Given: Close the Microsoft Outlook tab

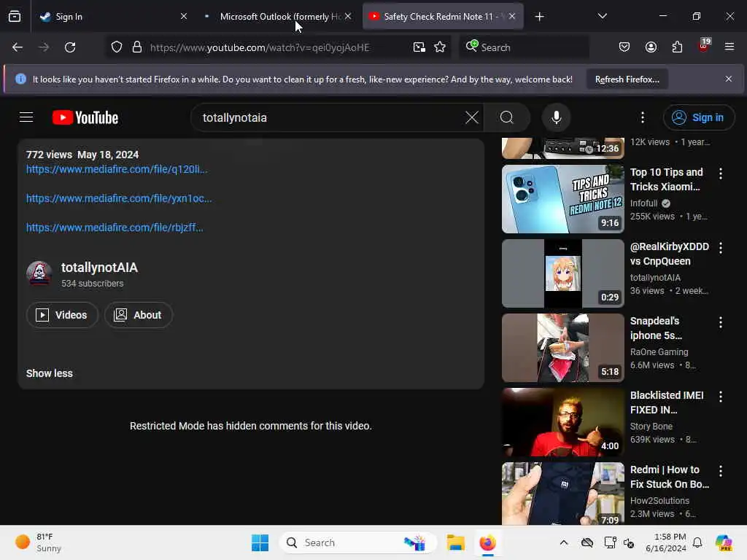Looking at the screenshot, I should pos(348,16).
